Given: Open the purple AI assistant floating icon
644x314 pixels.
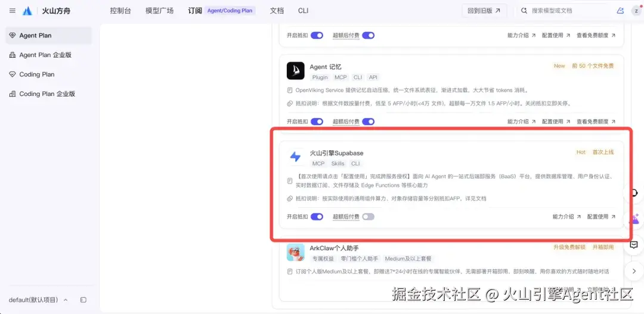Looking at the screenshot, I should click(x=635, y=219).
